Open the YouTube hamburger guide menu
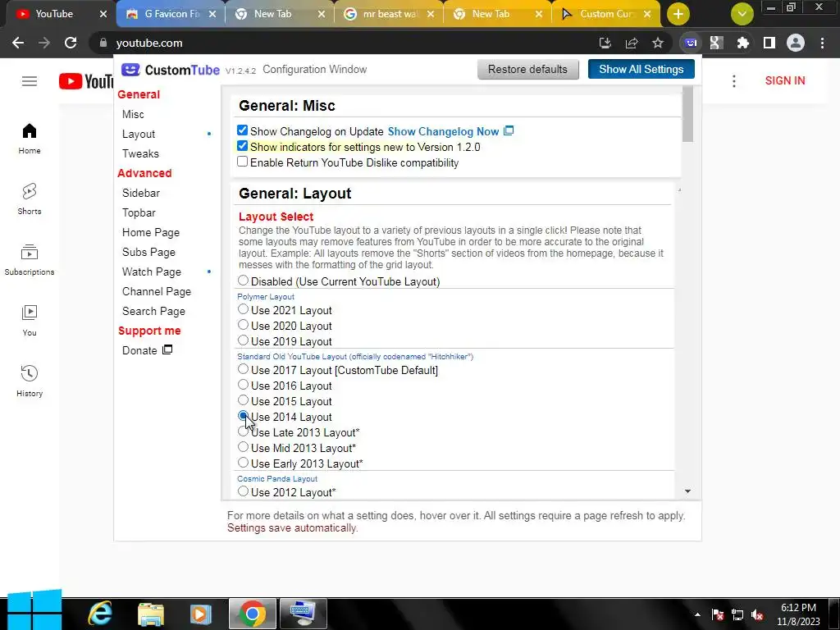Viewport: 840px width, 630px height. [30, 81]
